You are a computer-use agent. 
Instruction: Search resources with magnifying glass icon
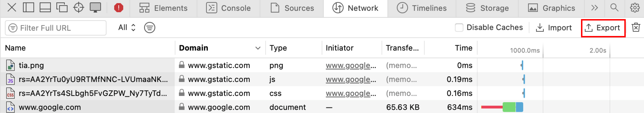[614, 7]
